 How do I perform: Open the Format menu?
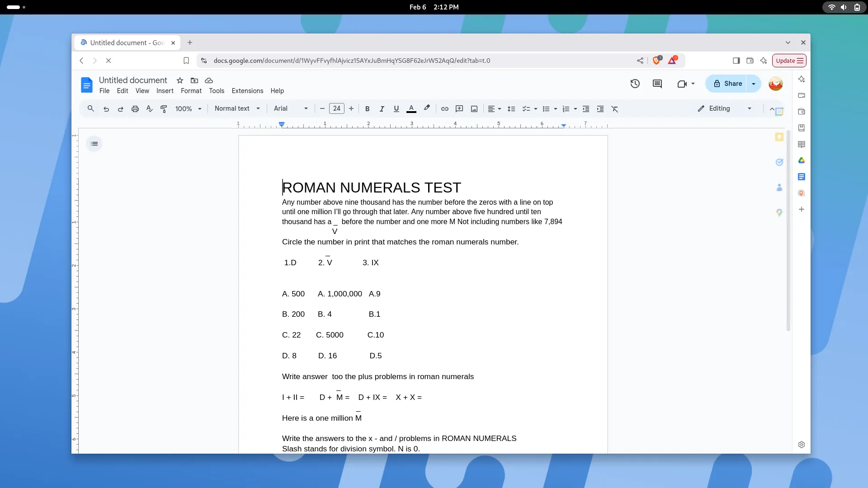(191, 91)
